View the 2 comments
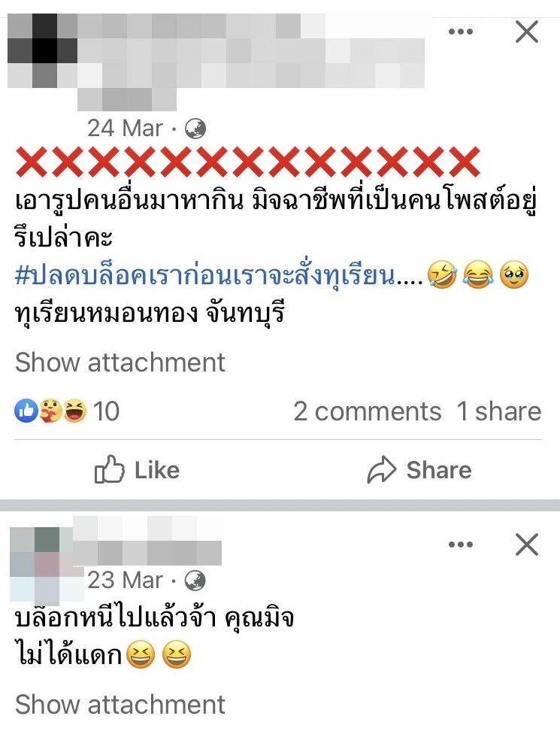 (x=368, y=411)
